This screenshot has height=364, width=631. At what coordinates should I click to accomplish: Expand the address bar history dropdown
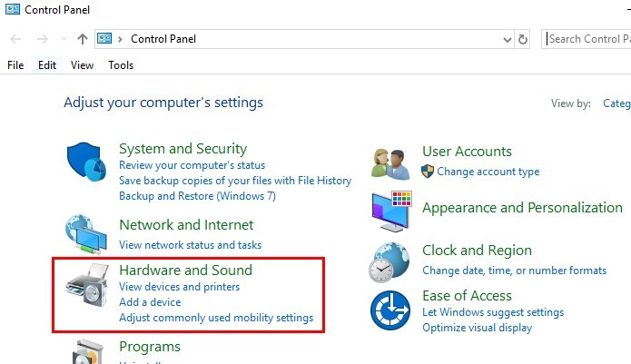tap(508, 39)
